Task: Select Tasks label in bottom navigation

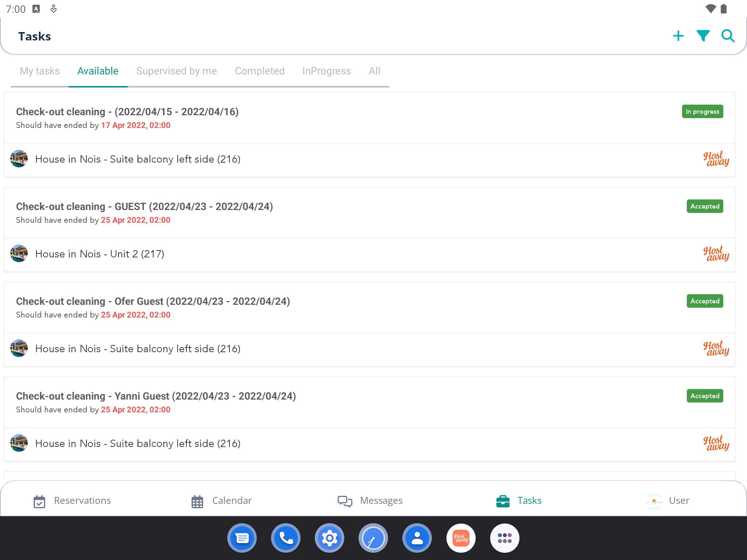Action: click(529, 501)
